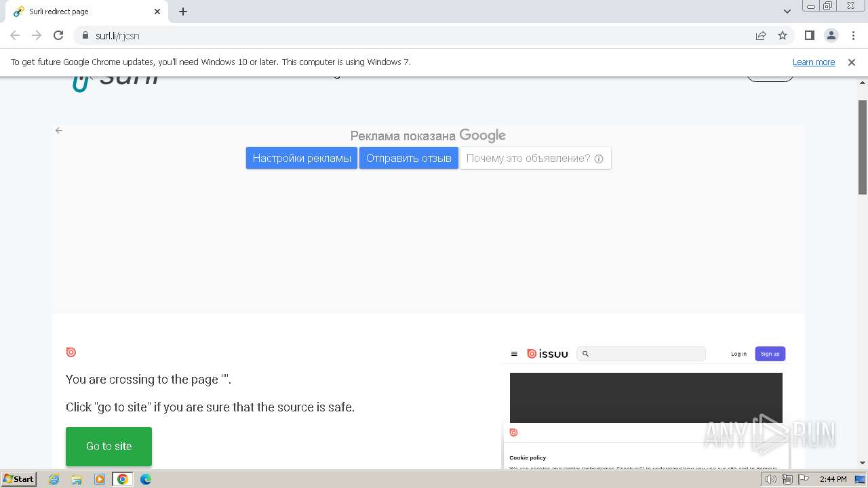View site info via padlock icon
Image resolution: width=868 pixels, height=488 pixels.
(x=85, y=35)
